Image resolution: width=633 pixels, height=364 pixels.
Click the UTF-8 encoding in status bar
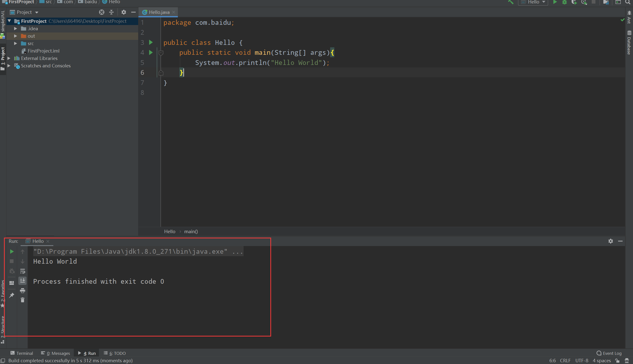click(581, 361)
